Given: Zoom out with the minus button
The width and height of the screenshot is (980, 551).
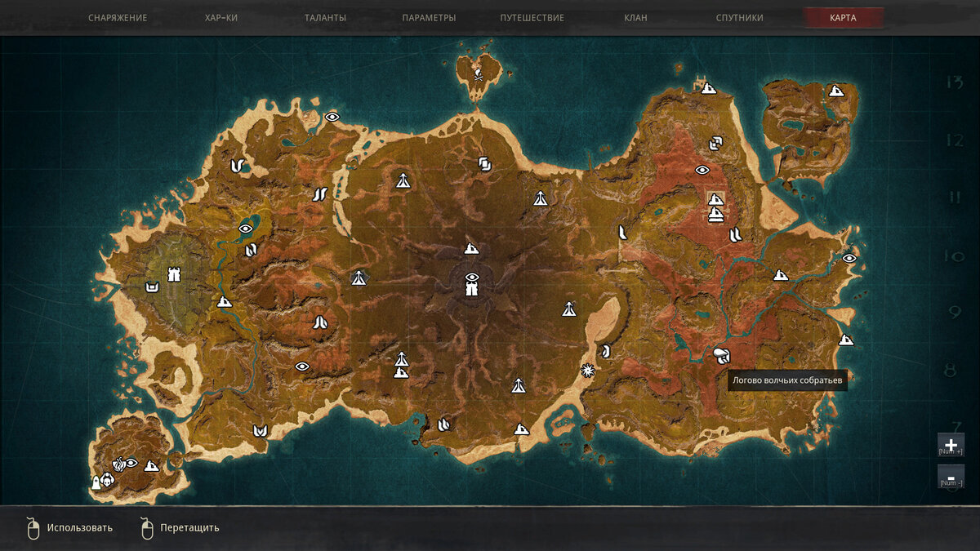Looking at the screenshot, I should click(951, 477).
